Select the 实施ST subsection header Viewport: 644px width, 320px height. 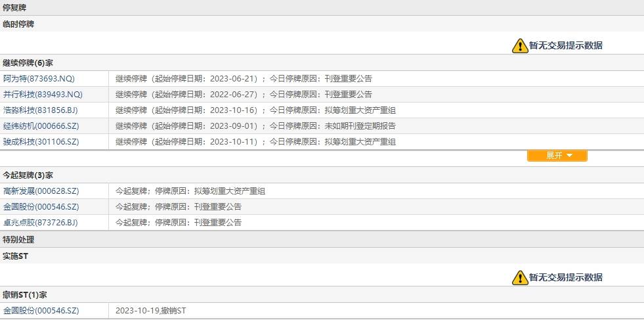tap(16, 256)
